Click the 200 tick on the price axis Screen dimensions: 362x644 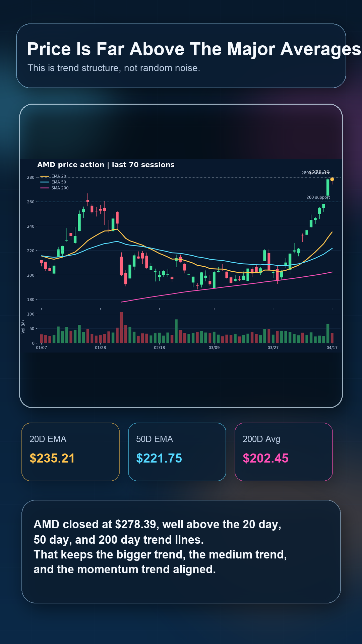click(x=31, y=275)
